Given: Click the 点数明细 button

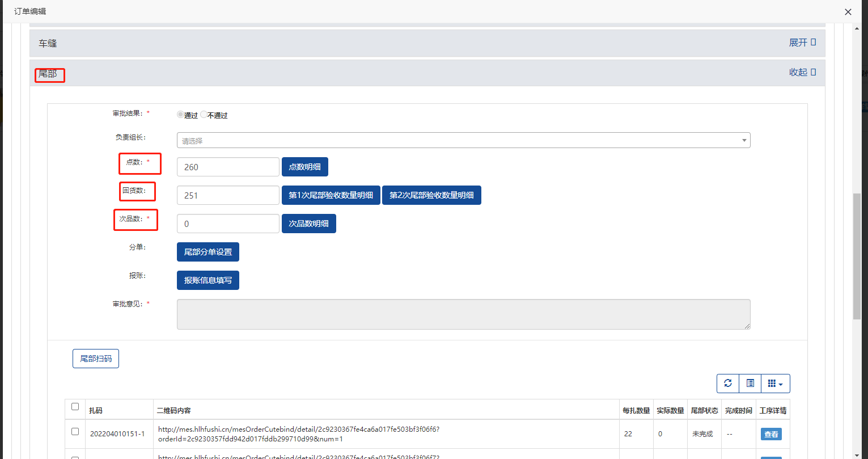Looking at the screenshot, I should (304, 167).
